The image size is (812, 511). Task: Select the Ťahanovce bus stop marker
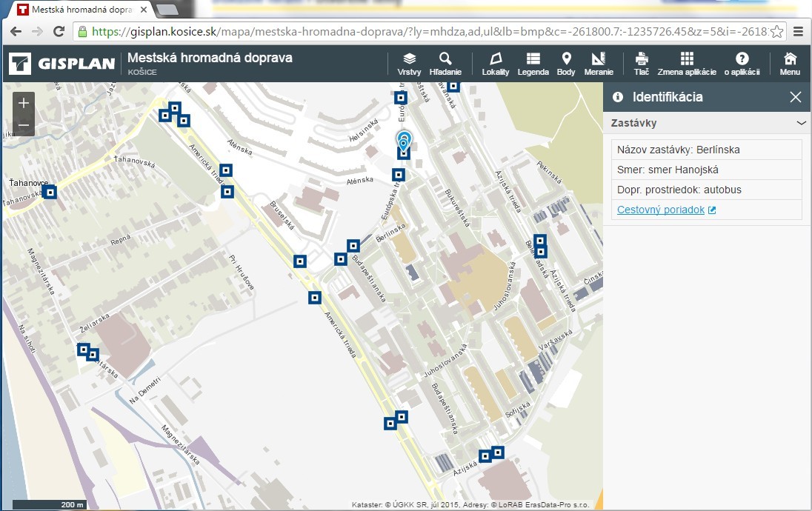coord(50,193)
